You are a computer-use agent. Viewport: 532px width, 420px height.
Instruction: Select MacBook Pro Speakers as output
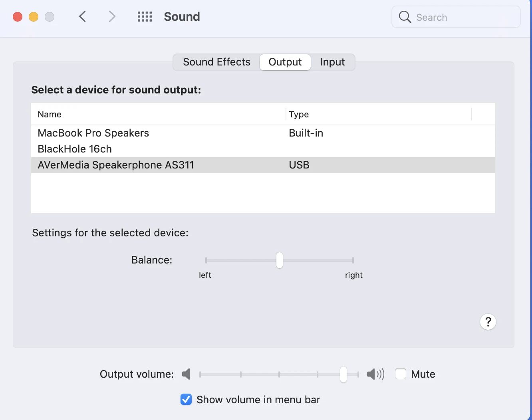point(93,133)
